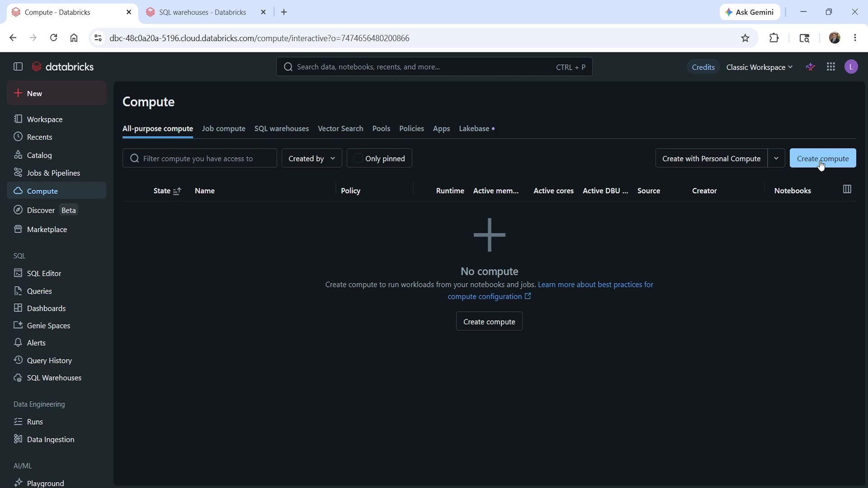This screenshot has height=488, width=868.
Task: Click Create with Personal Compute
Action: [x=712, y=158]
